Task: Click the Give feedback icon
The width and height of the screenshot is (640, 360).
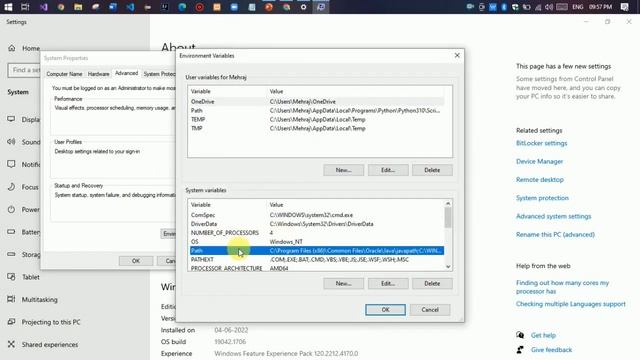Action: point(520,349)
